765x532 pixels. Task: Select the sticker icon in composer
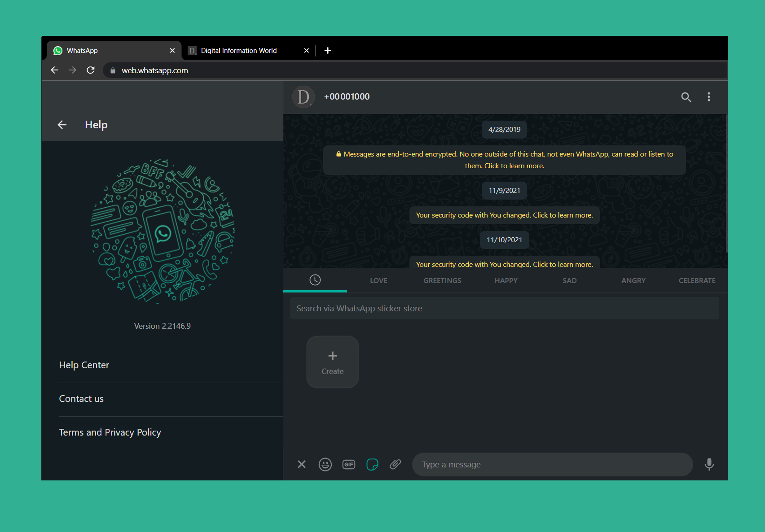[x=372, y=464]
